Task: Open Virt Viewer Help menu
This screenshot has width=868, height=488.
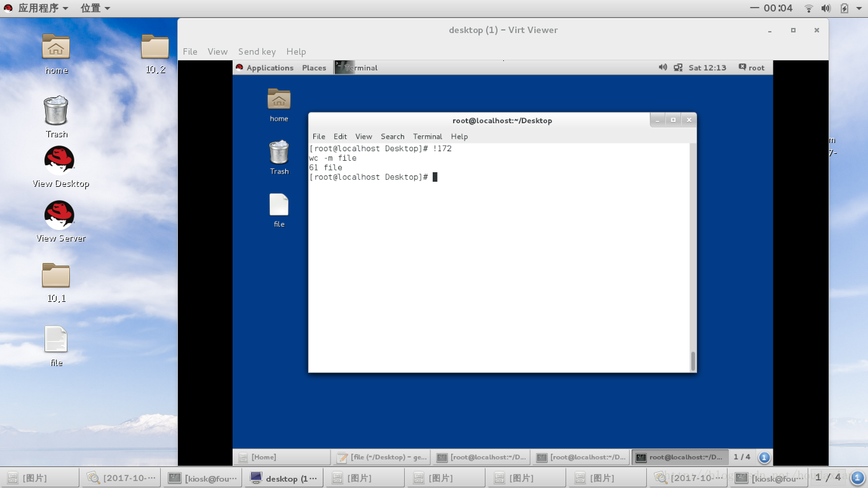Action: pyautogui.click(x=296, y=51)
